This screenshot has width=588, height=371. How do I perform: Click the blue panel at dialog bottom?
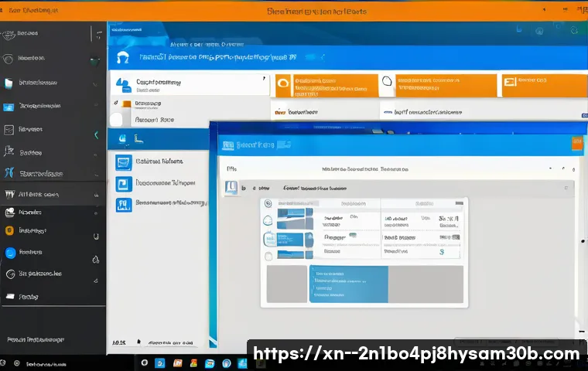coord(348,283)
